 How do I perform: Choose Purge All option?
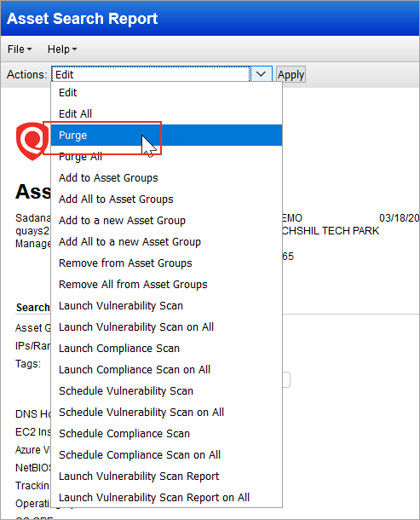click(166, 157)
